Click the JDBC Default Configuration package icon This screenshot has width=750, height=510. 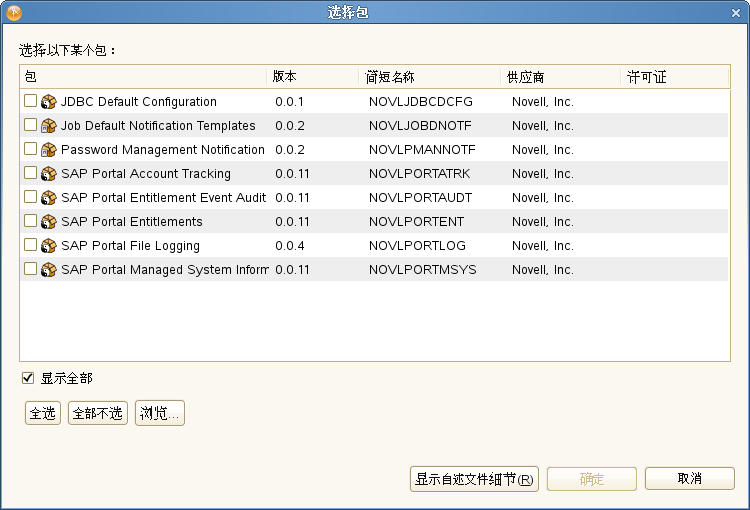[x=48, y=101]
